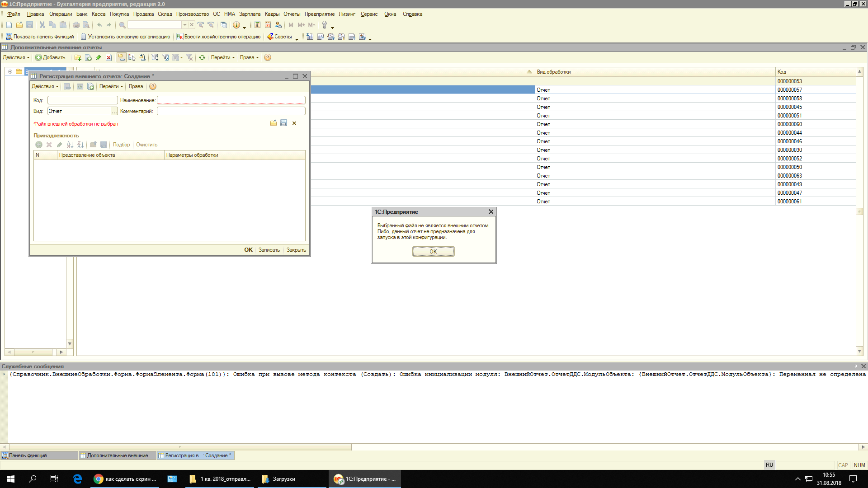Click the Добавить button in list toolbar
This screenshot has width=868, height=488.
click(x=50, y=57)
